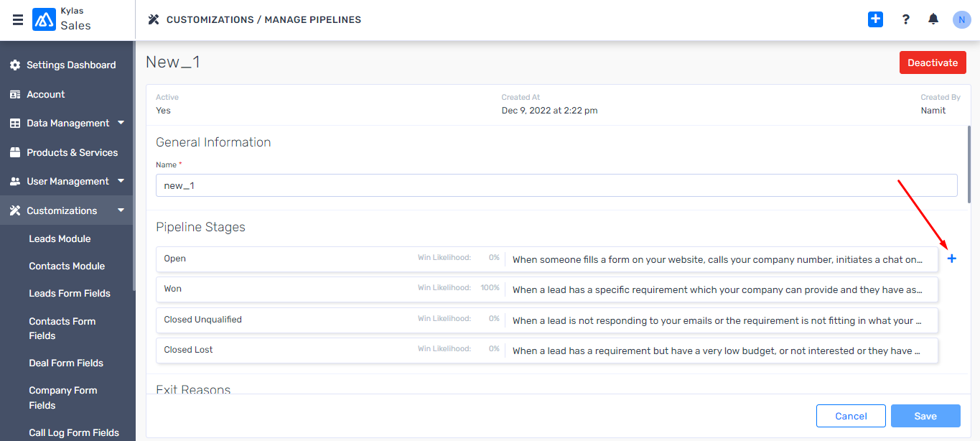Open the notifications bell
The height and width of the screenshot is (441, 980).
933,19
